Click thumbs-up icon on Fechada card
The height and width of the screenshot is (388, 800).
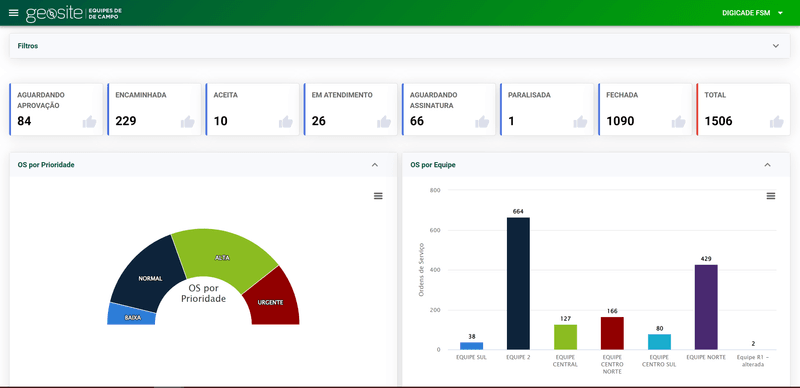[x=679, y=122]
